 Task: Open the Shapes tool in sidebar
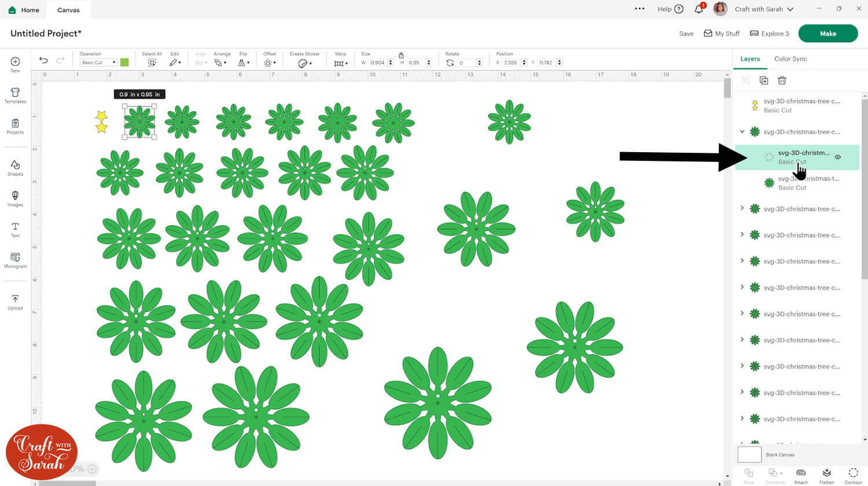15,167
